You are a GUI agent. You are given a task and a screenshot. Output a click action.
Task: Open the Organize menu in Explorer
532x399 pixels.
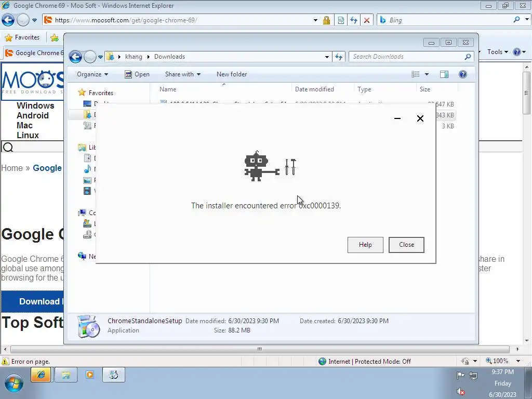click(x=92, y=74)
